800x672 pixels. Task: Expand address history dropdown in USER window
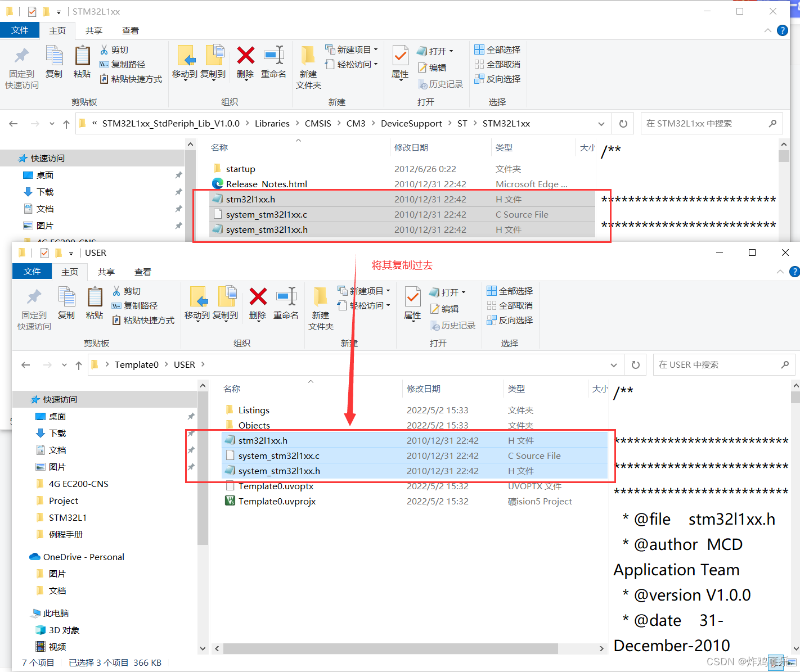click(x=614, y=365)
